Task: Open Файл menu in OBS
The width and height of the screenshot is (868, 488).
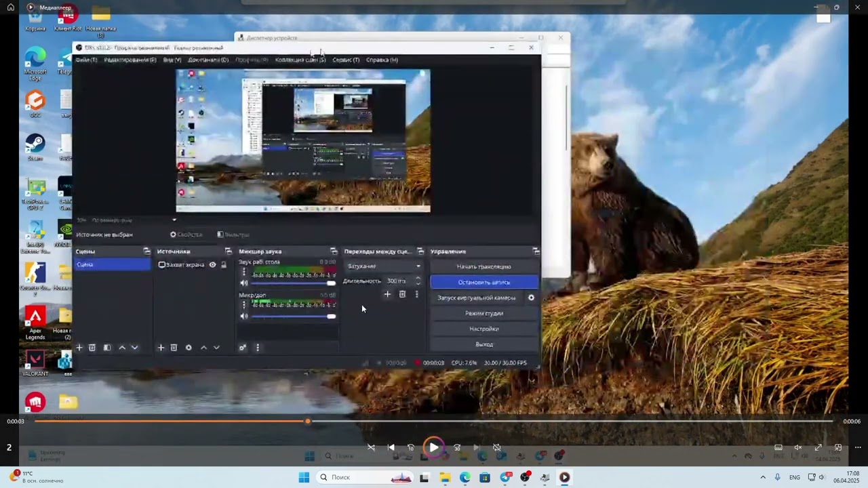Action: pyautogui.click(x=86, y=60)
